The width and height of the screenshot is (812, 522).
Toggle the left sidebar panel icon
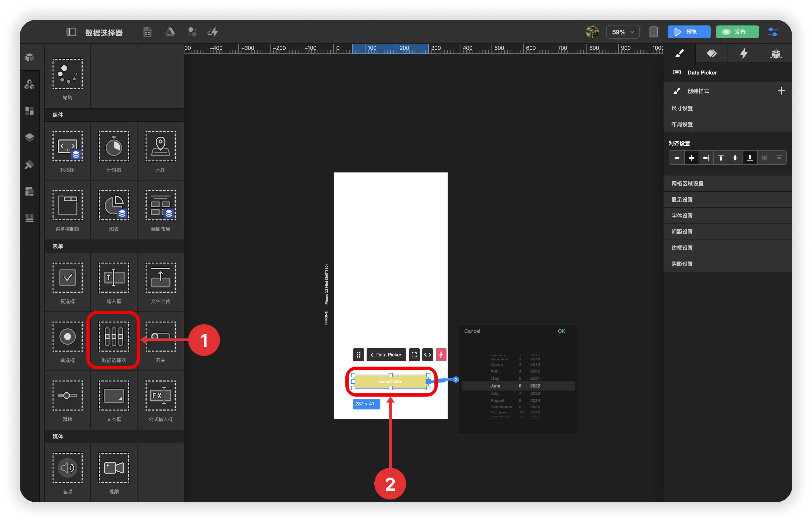click(71, 32)
